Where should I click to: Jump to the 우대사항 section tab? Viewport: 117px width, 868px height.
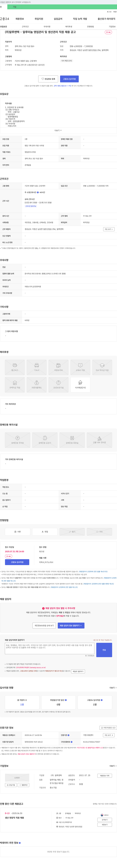[47, 27]
